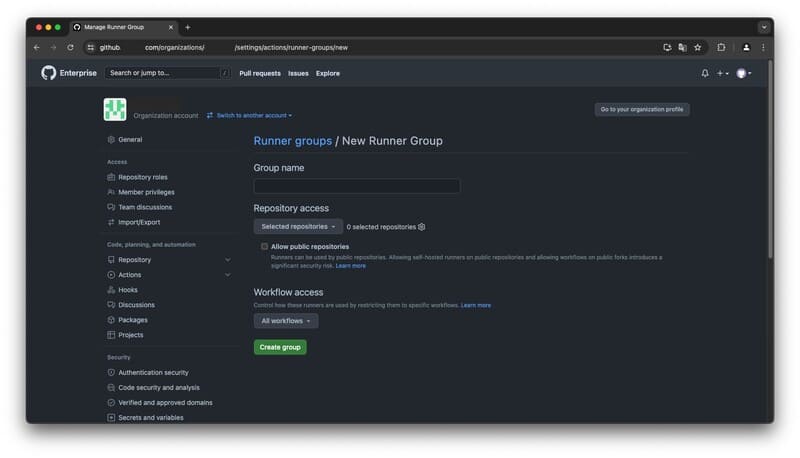
Task: Open Pull requests in top navigation
Action: [260, 73]
